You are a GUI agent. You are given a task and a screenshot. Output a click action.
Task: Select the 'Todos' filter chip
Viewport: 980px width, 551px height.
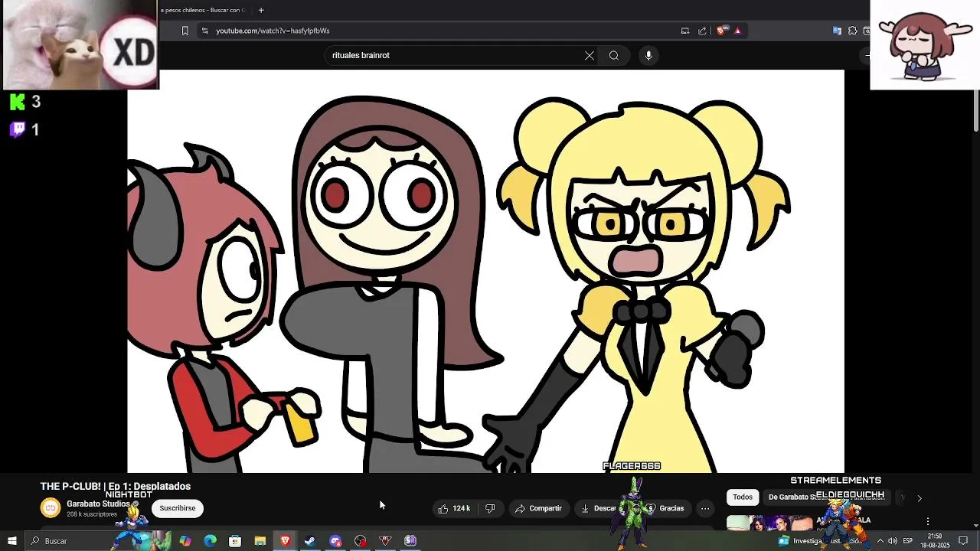click(x=743, y=497)
